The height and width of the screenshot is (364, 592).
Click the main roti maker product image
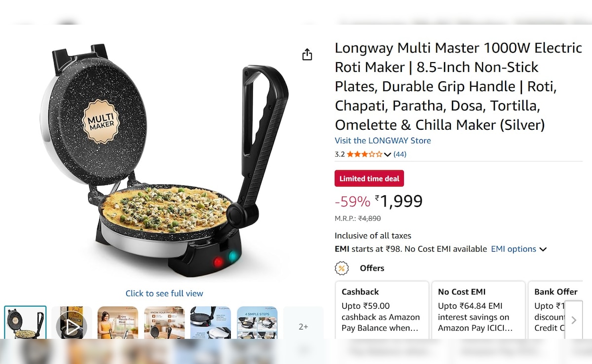(164, 163)
